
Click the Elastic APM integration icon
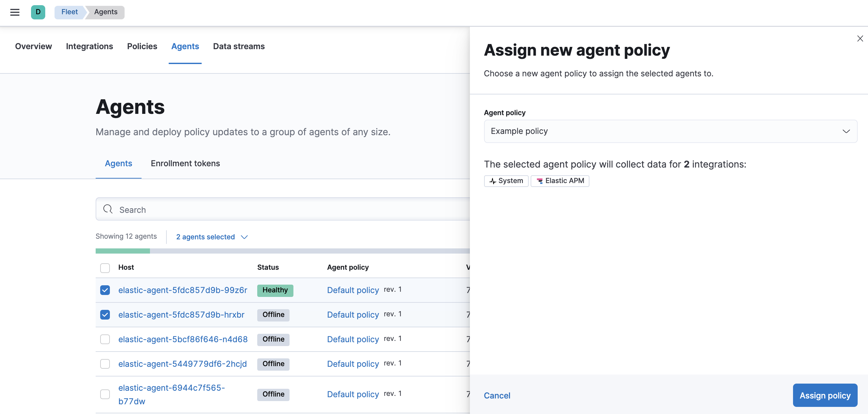click(540, 180)
